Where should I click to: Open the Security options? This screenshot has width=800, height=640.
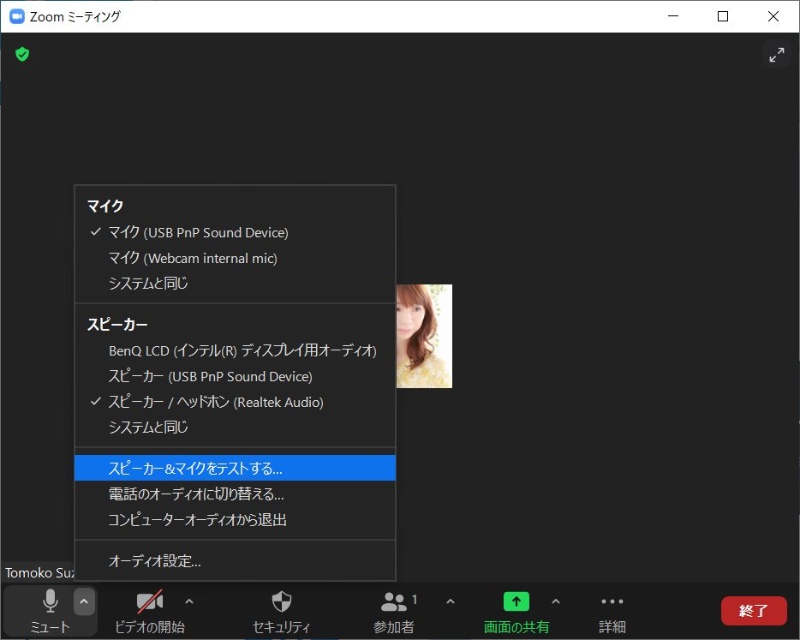281,610
